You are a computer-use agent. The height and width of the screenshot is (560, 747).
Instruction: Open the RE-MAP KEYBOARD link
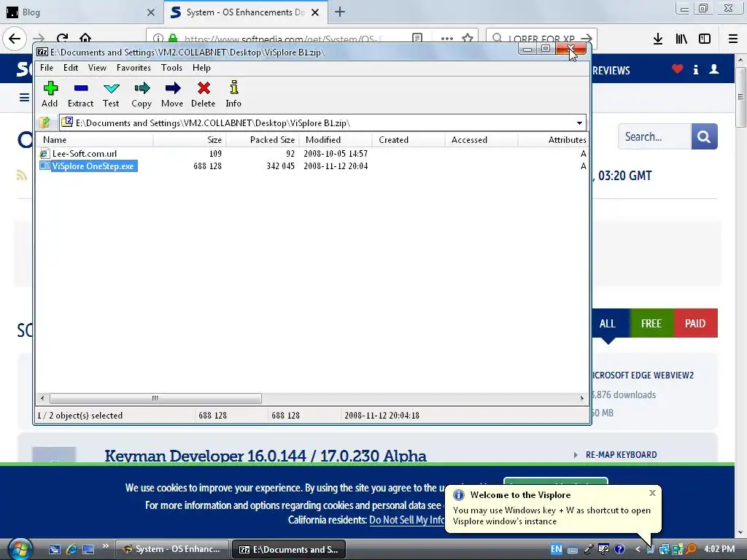pyautogui.click(x=622, y=455)
